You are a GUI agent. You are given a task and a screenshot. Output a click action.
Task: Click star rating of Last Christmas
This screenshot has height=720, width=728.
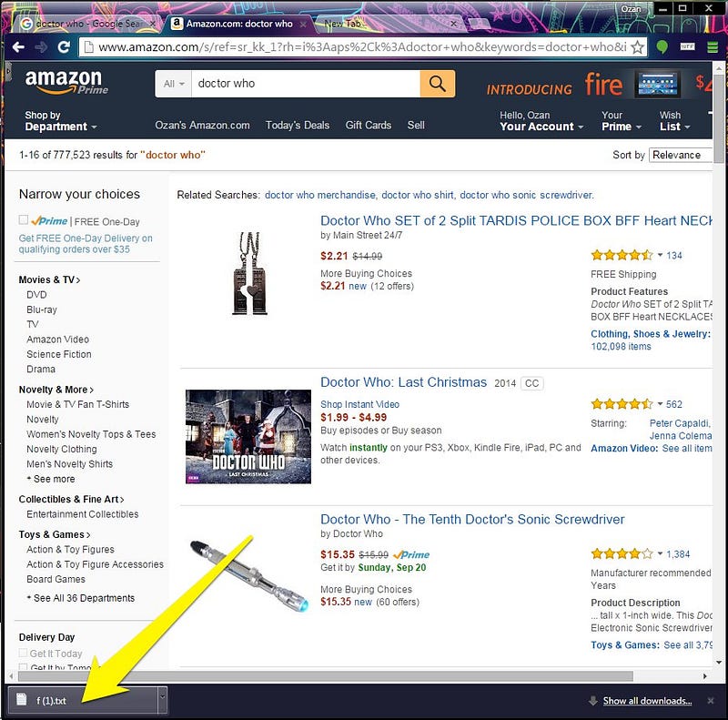coord(622,404)
